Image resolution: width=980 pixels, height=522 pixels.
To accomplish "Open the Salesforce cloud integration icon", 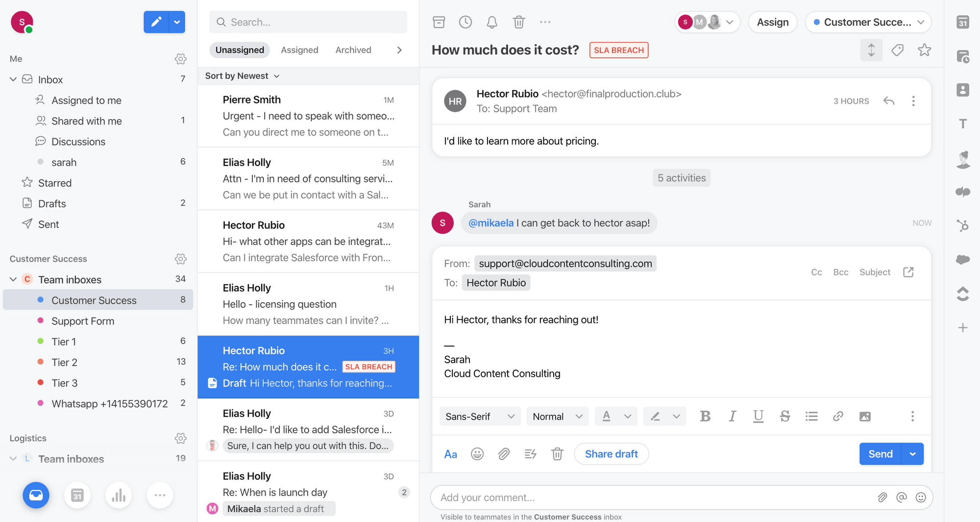I will click(962, 259).
